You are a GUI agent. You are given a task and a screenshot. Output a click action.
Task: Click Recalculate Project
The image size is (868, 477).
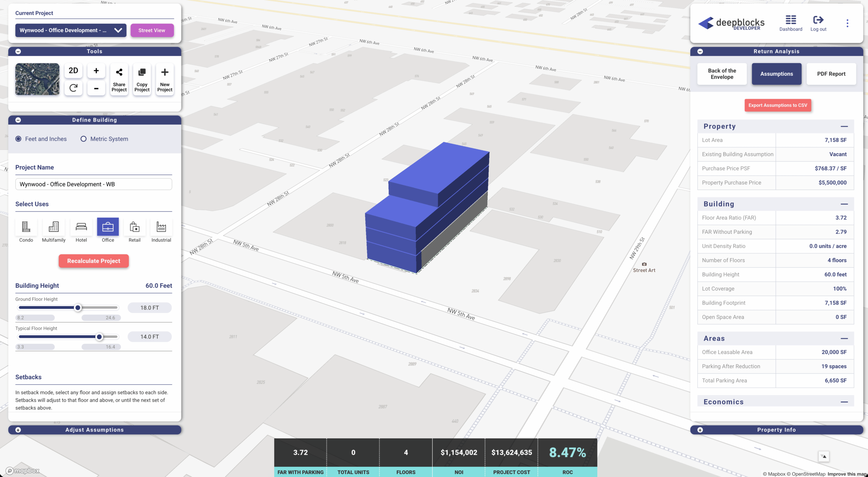point(94,261)
